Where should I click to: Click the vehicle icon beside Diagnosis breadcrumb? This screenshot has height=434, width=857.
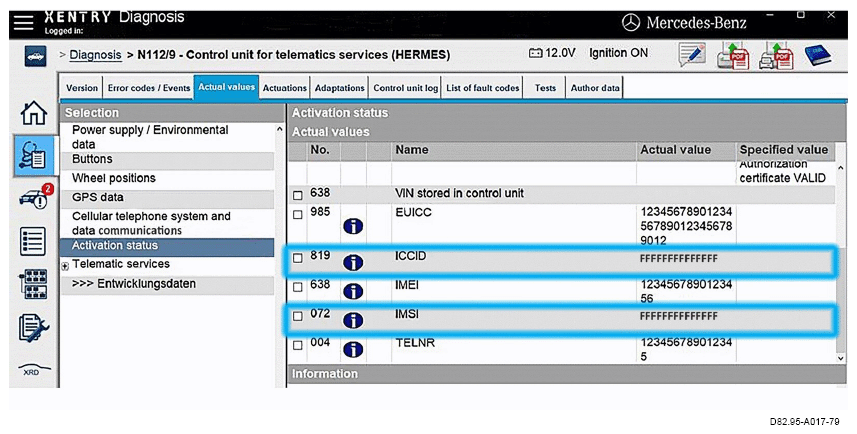[x=36, y=56]
